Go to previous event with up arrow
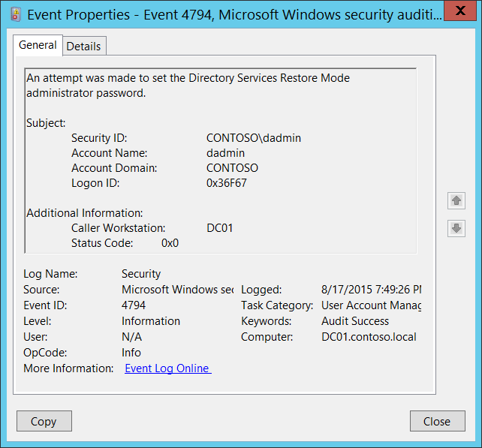This screenshot has width=482, height=448. (x=456, y=200)
